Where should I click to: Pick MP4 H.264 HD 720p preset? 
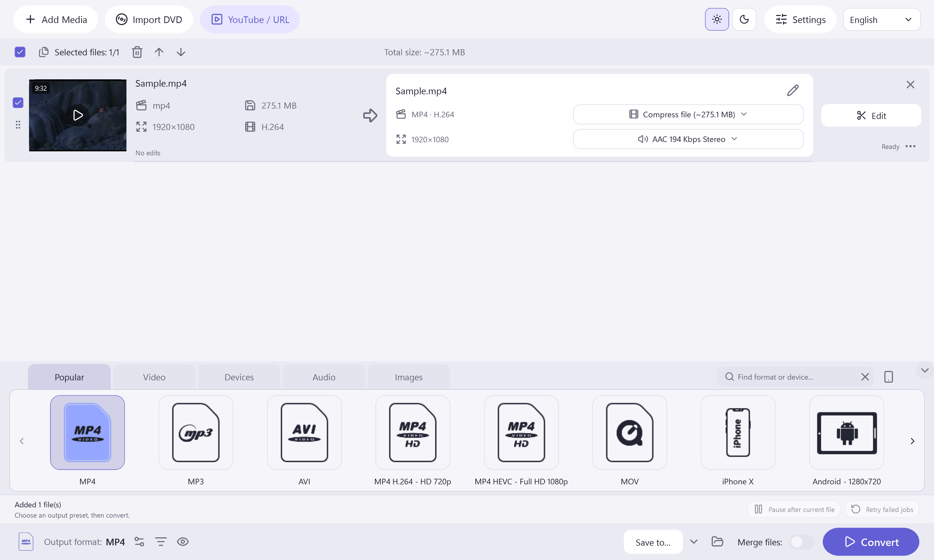[413, 432]
